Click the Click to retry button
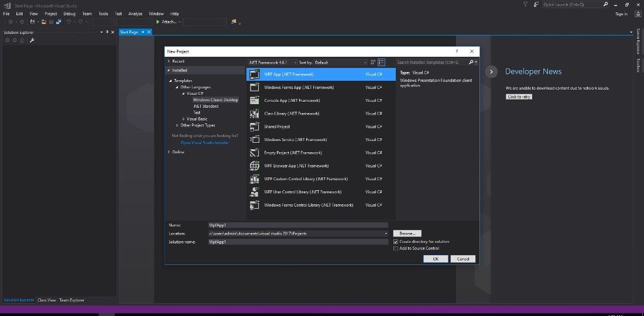The image size is (644, 316). [x=519, y=97]
